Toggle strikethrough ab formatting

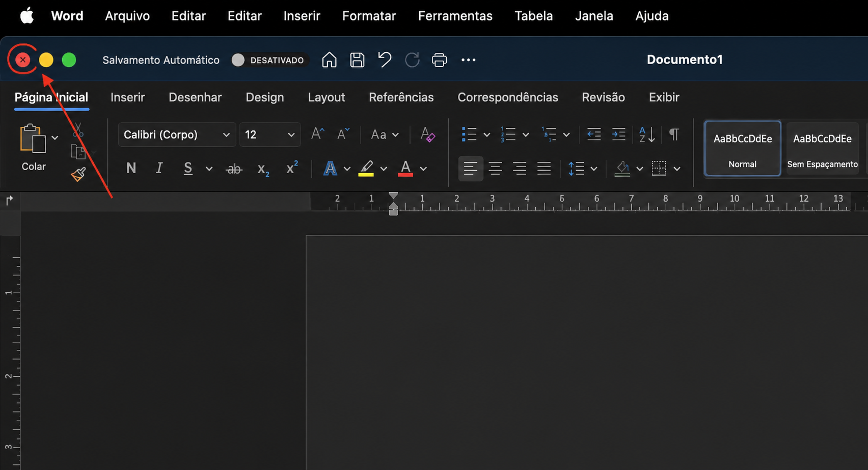point(234,169)
